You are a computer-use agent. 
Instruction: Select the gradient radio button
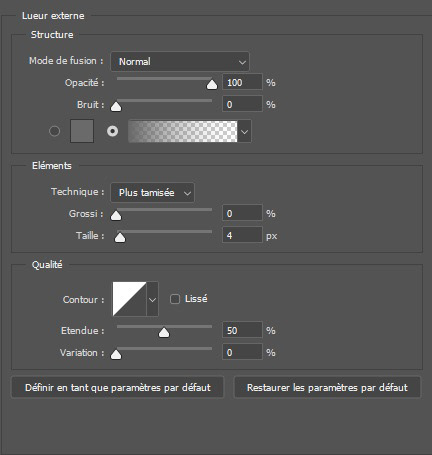pyautogui.click(x=113, y=131)
